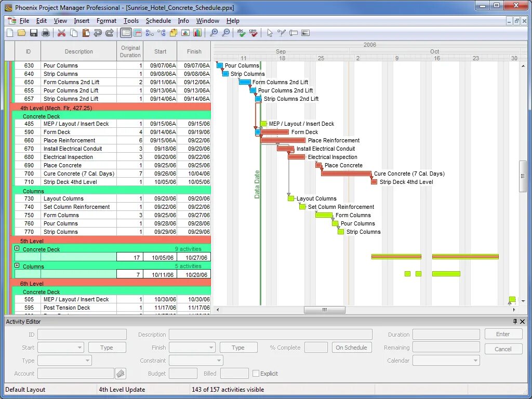Click the On Schedule button
The image size is (532, 399).
tap(352, 348)
